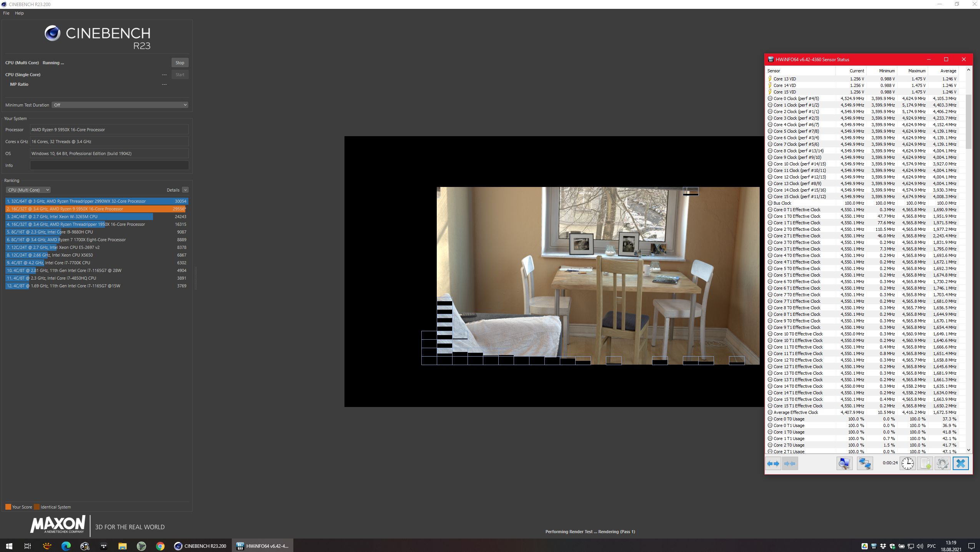Open the File menu
980x552 pixels.
6,13
